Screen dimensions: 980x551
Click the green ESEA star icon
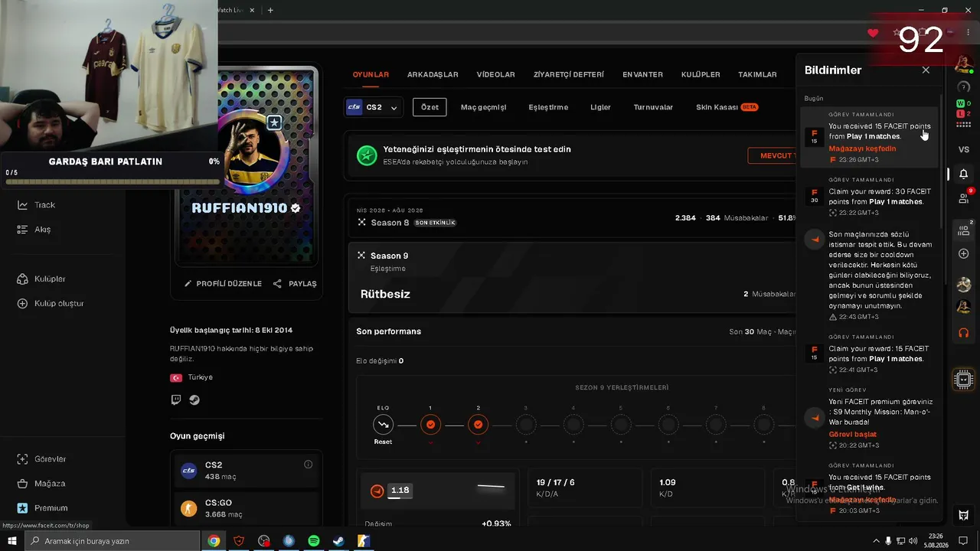coord(367,155)
